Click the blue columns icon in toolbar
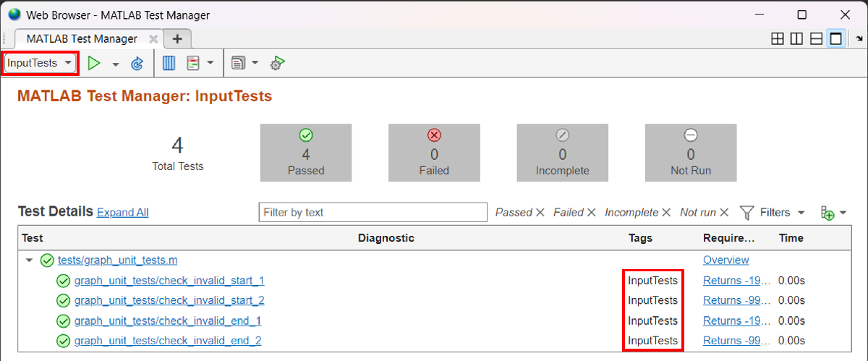 pyautogui.click(x=169, y=64)
